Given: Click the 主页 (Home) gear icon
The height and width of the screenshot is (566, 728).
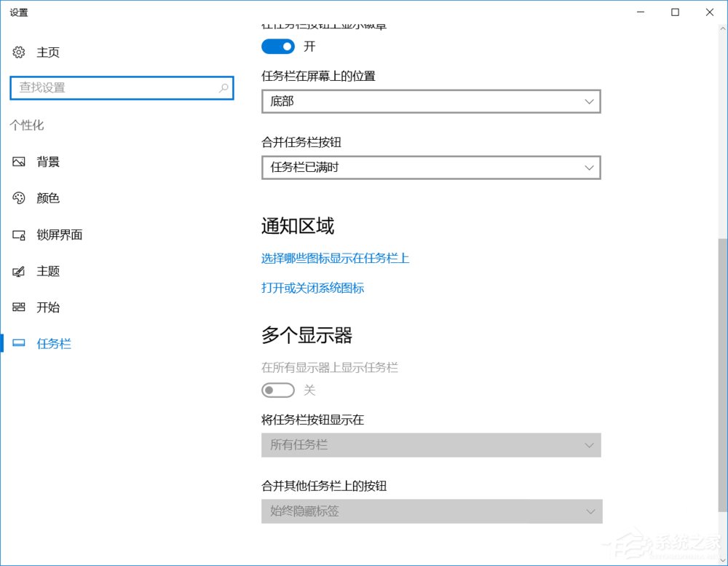Looking at the screenshot, I should (17, 52).
